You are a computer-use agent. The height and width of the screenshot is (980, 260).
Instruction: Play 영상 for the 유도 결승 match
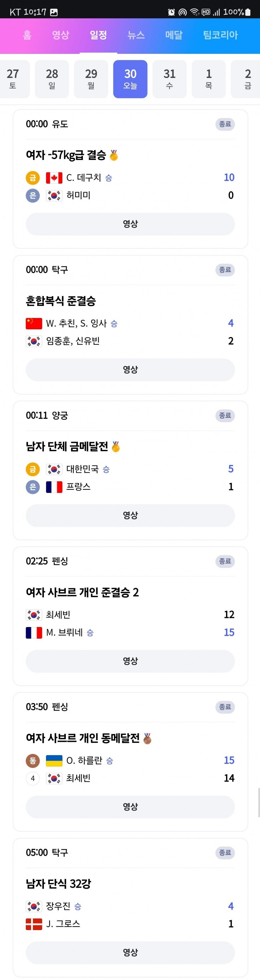[x=130, y=224]
